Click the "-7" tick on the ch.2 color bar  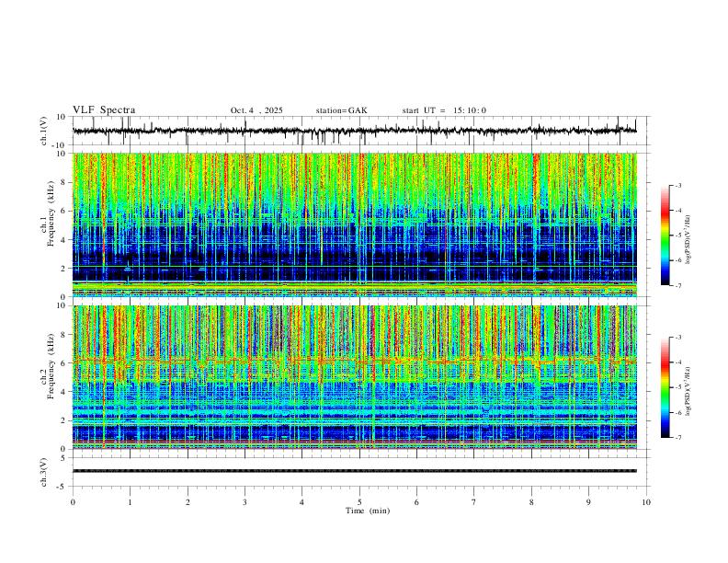point(678,437)
